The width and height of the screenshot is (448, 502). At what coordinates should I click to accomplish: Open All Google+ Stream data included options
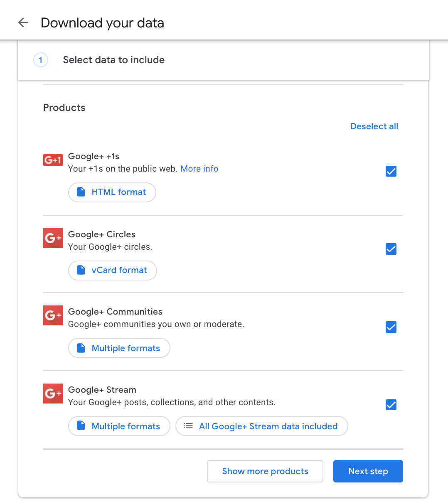[x=262, y=426]
